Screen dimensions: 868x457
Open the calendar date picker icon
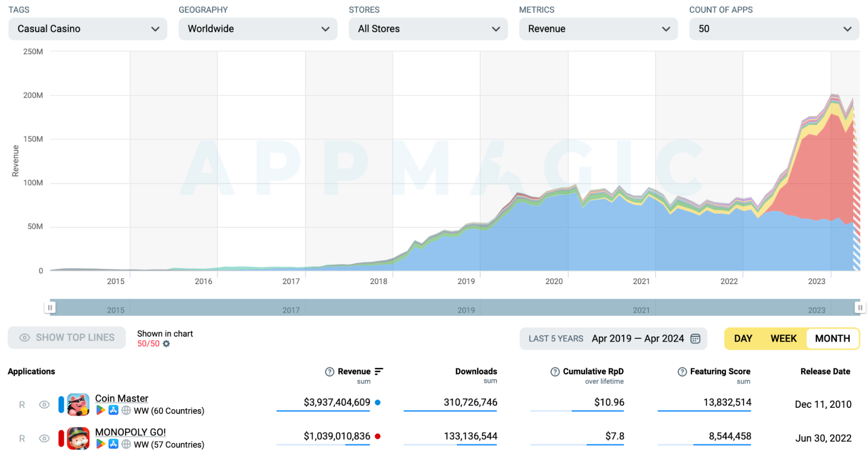tap(695, 338)
